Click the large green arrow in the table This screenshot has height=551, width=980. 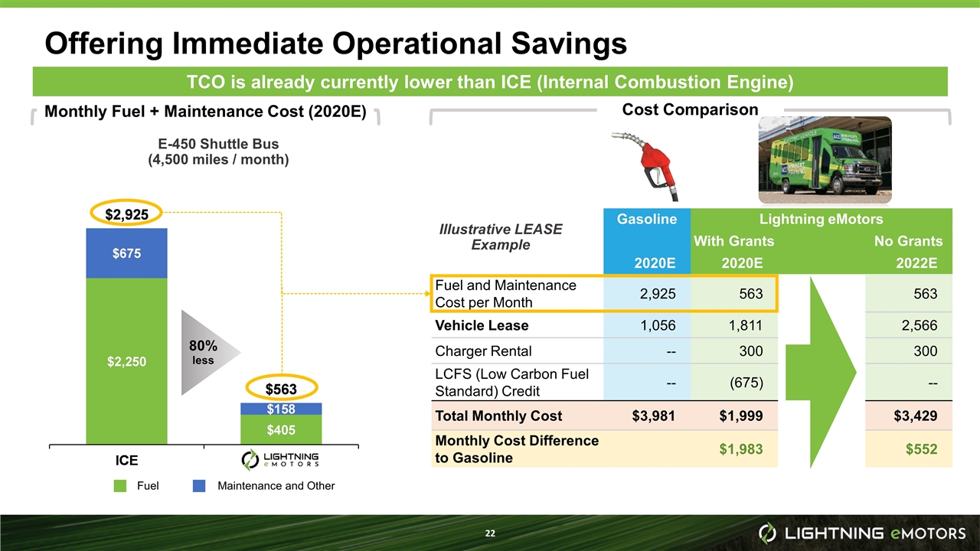(x=822, y=372)
